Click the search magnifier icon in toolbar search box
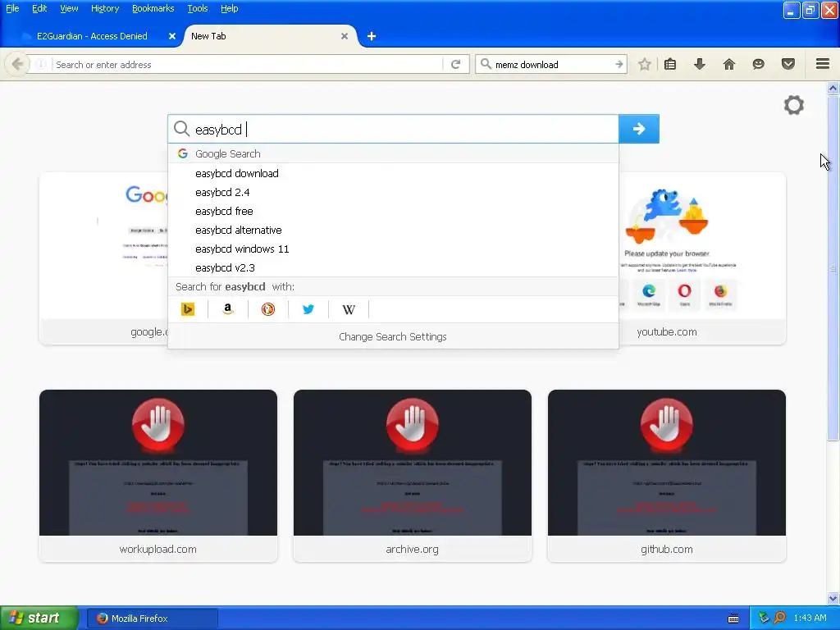 pyautogui.click(x=486, y=64)
